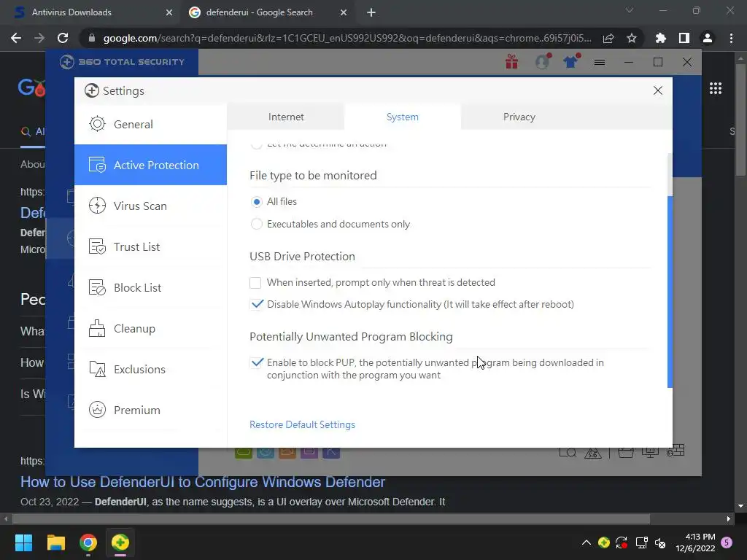
Task: Open Virus Scan settings section
Action: (150, 206)
